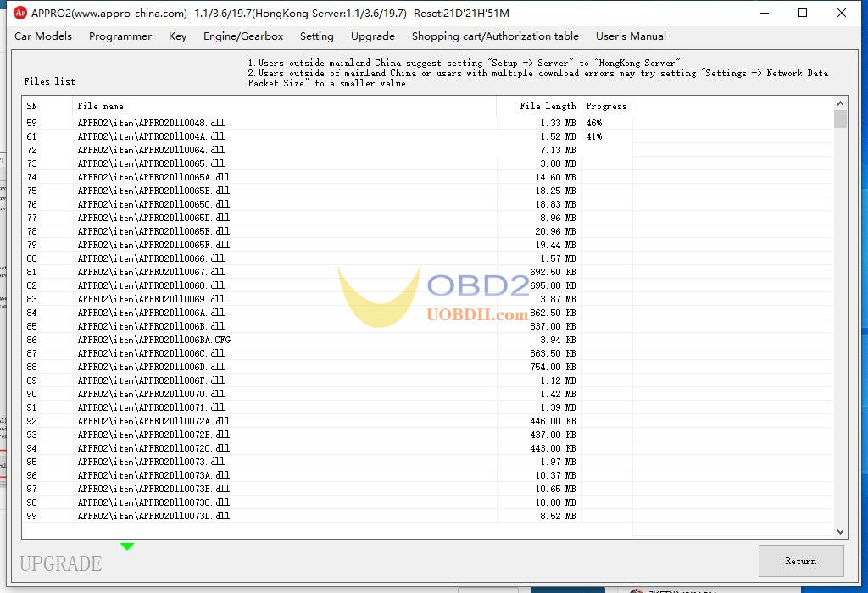Open the User's Manual menu
Image resolution: width=868 pixels, height=593 pixels.
(631, 36)
